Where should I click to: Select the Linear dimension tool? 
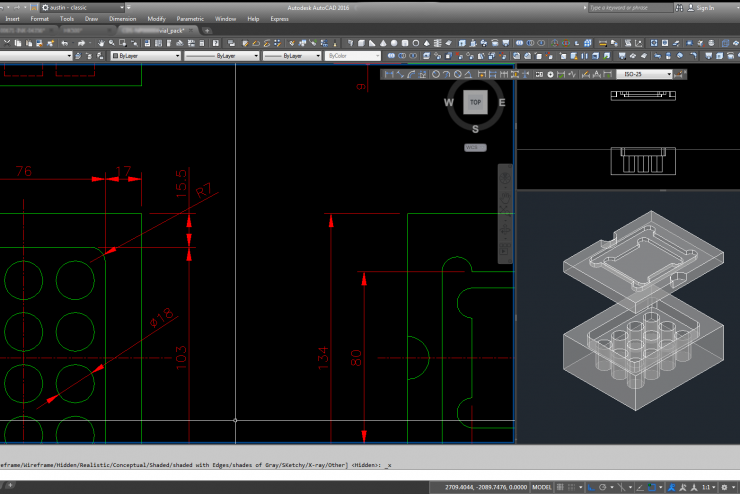(x=391, y=74)
